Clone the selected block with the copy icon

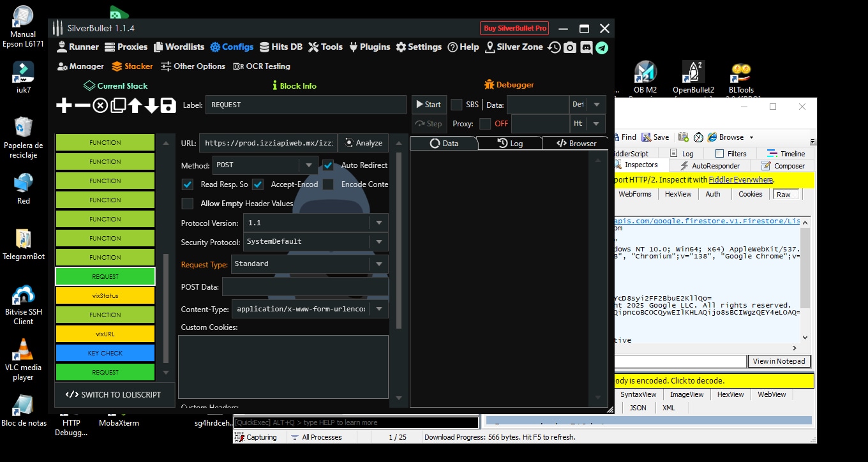pyautogui.click(x=118, y=105)
